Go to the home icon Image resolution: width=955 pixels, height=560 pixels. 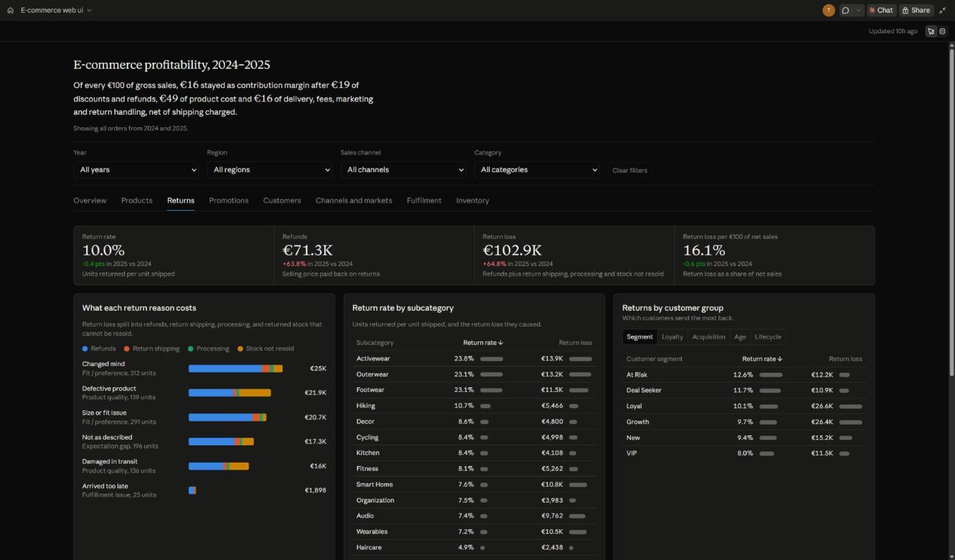[10, 10]
